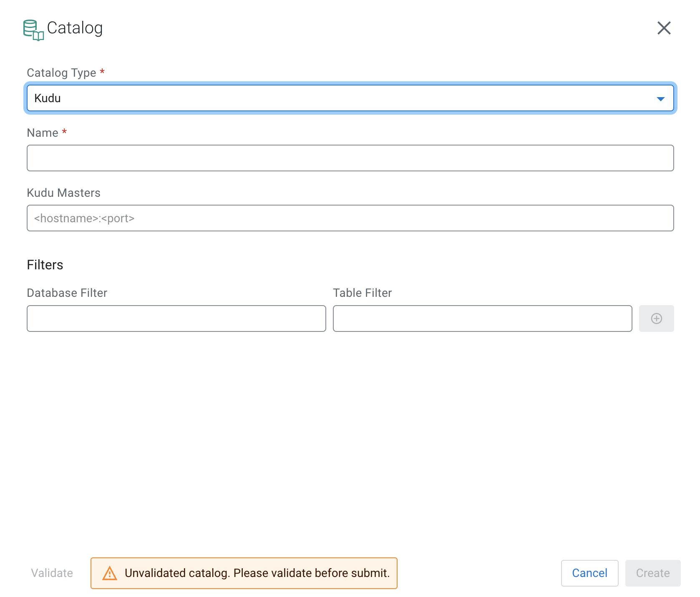Focus the Name input field
The image size is (700, 597).
(350, 158)
